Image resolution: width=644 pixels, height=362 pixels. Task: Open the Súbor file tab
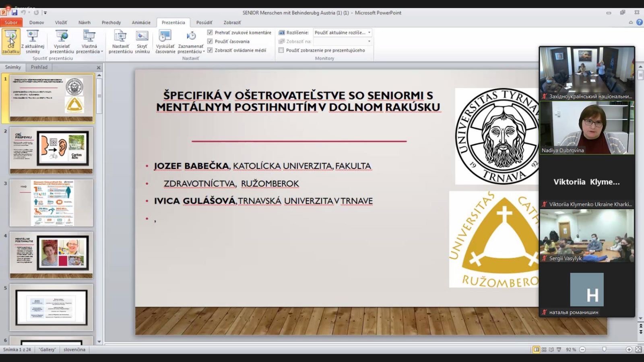pyautogui.click(x=11, y=23)
